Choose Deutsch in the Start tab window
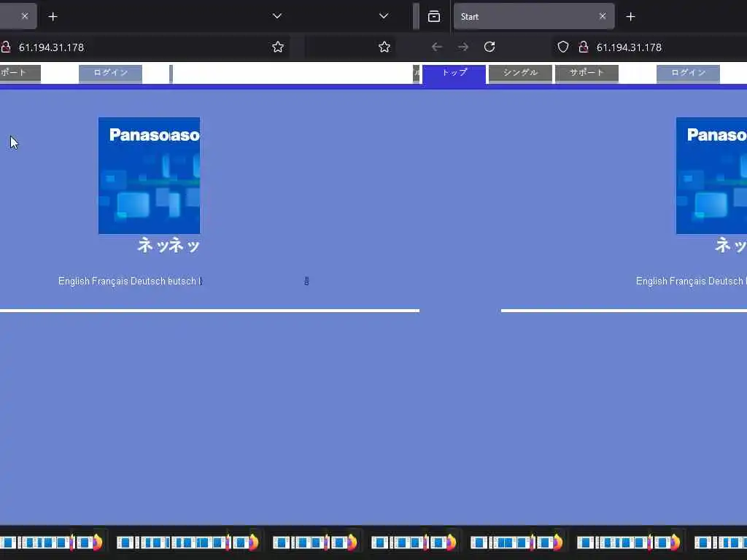The image size is (747, 560). 726,281
